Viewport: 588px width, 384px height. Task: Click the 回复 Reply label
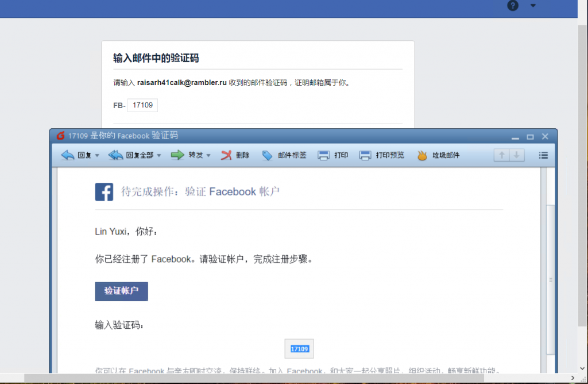84,155
